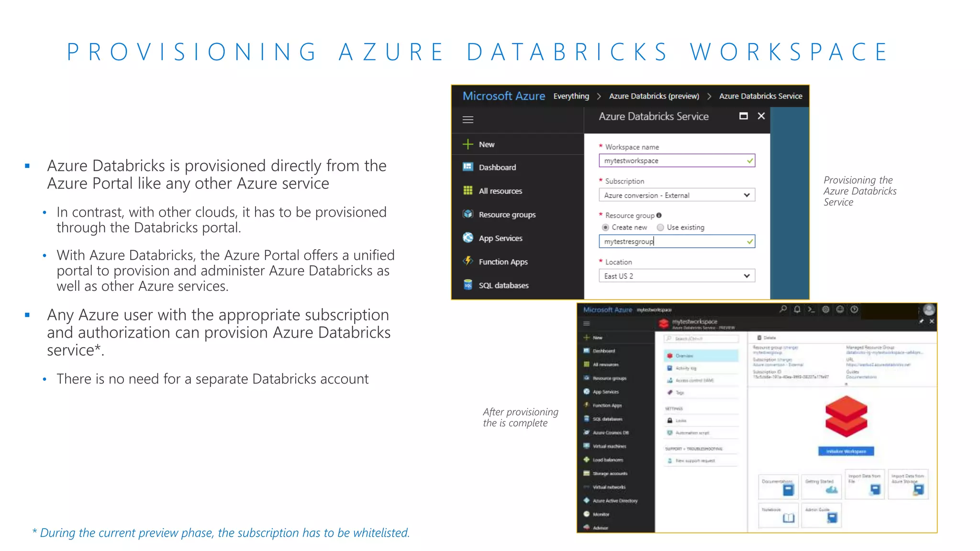Open App Services in top sidebar

[500, 238]
